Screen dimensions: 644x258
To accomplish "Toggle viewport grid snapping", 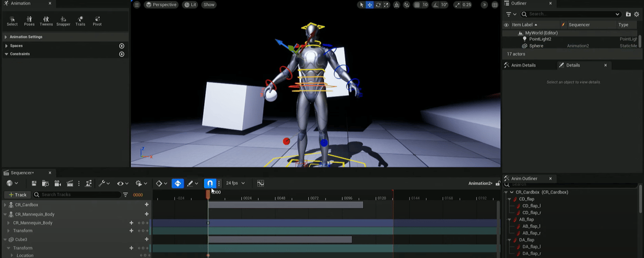I will (x=417, y=5).
